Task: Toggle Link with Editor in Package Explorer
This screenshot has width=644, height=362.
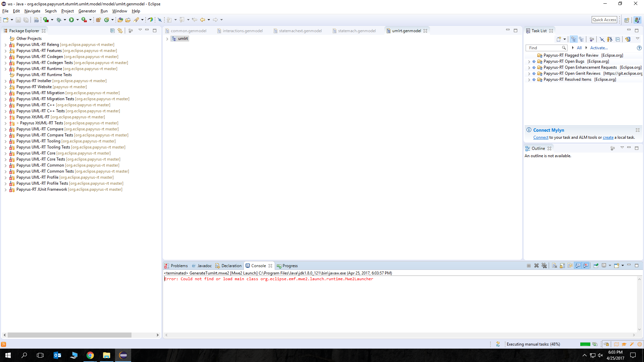Action: click(x=120, y=31)
